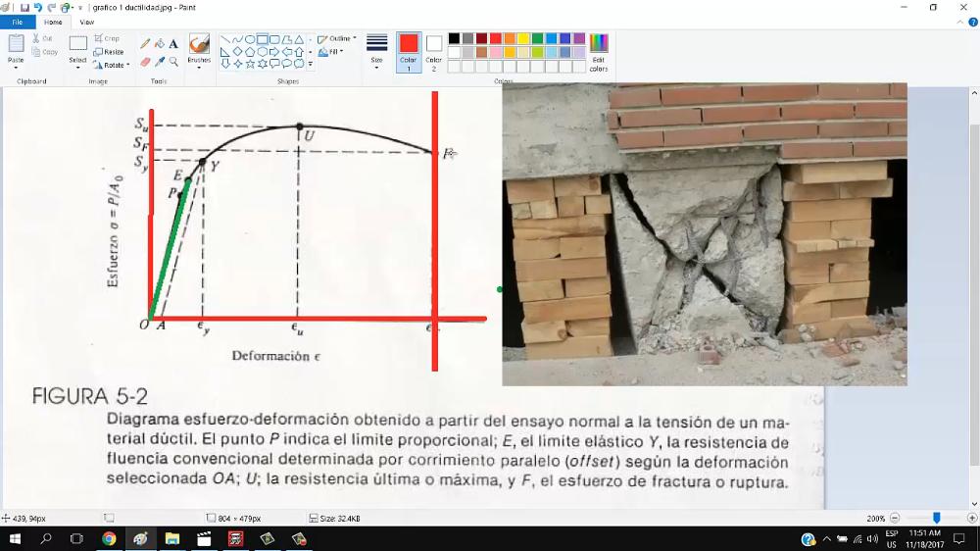The image size is (980, 551).
Task: Choose the Right arrow shape
Action: 273,52
